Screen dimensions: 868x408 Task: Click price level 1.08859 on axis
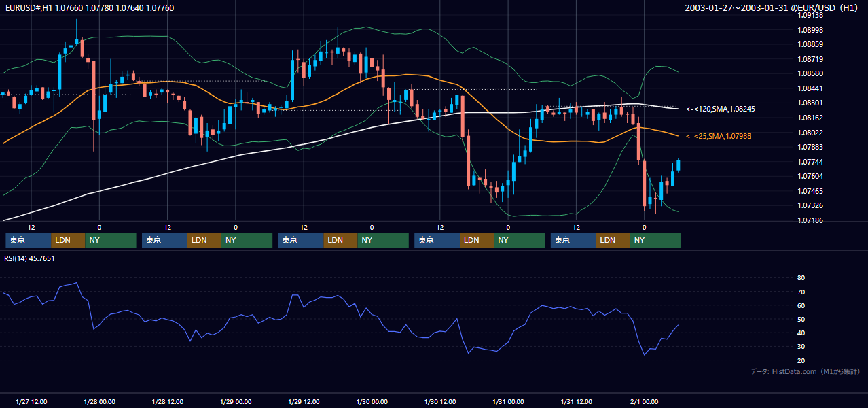coord(810,44)
